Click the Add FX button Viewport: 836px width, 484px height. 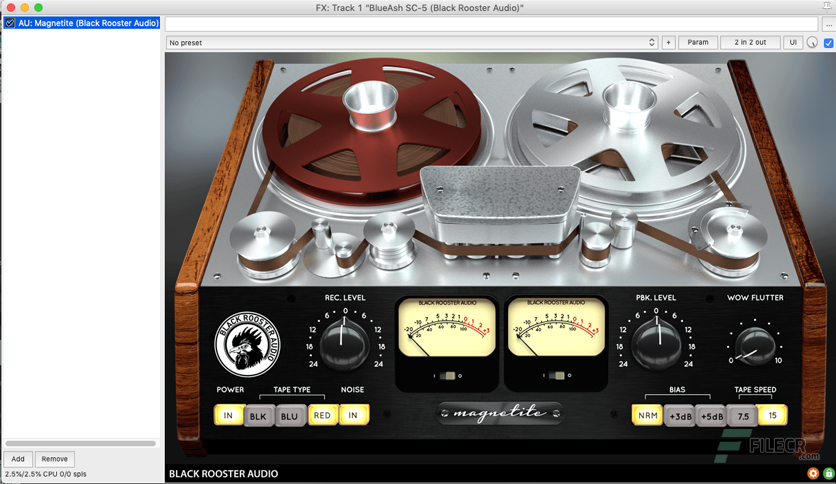tap(18, 459)
